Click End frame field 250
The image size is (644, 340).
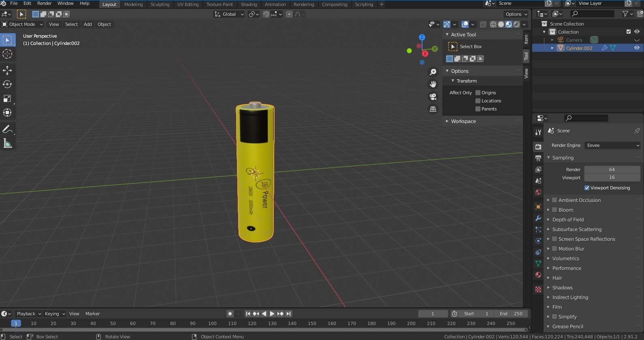(511, 314)
